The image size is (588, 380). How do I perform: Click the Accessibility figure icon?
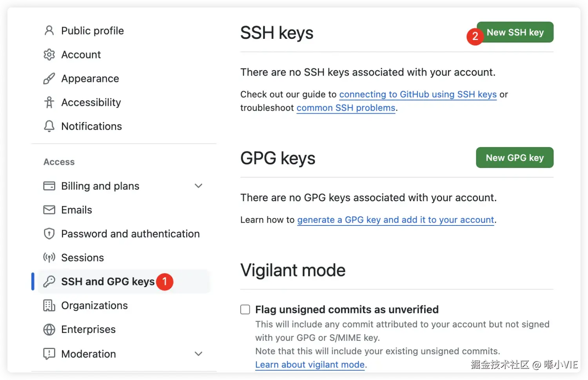click(x=49, y=102)
